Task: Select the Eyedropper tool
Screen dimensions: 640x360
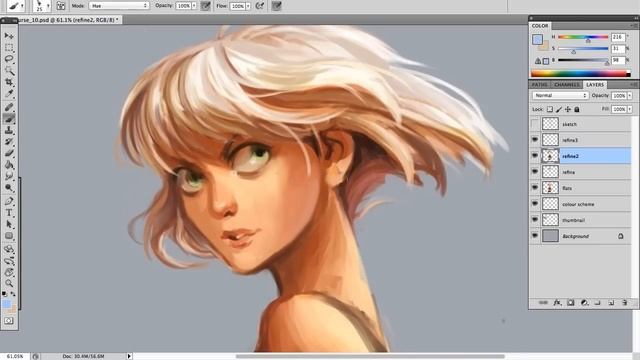Action: coord(9,93)
